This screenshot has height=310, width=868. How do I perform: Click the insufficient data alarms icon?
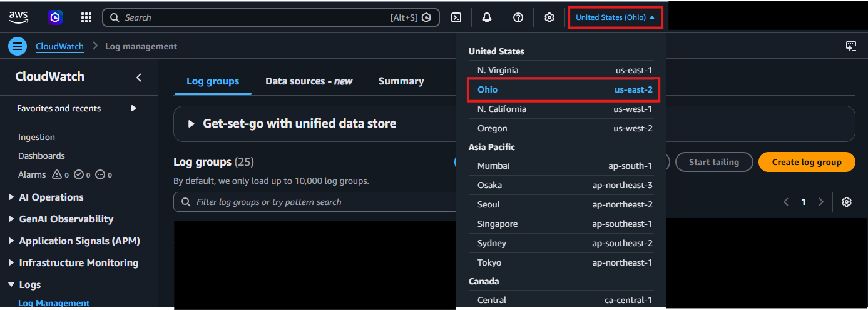[100, 175]
